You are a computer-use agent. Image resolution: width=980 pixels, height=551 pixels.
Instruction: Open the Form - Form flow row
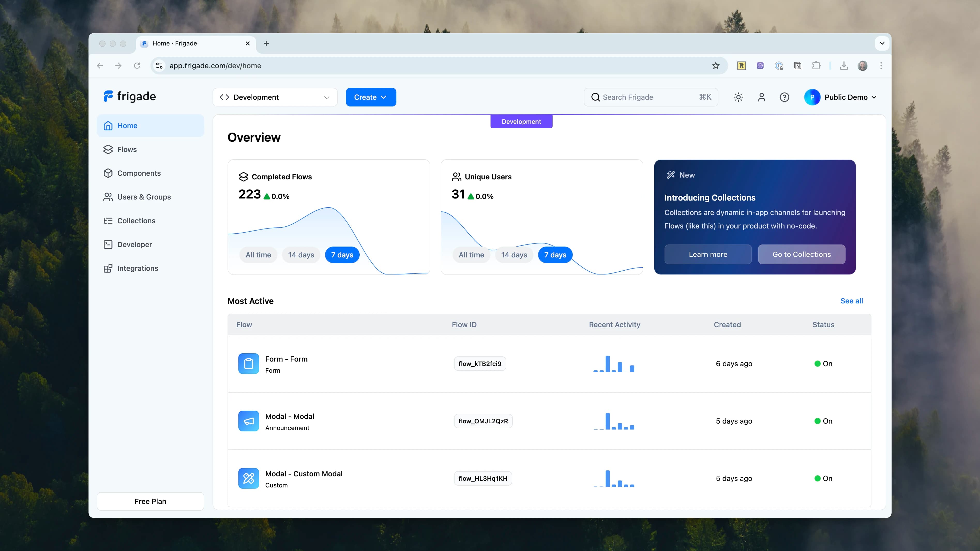[x=549, y=364]
